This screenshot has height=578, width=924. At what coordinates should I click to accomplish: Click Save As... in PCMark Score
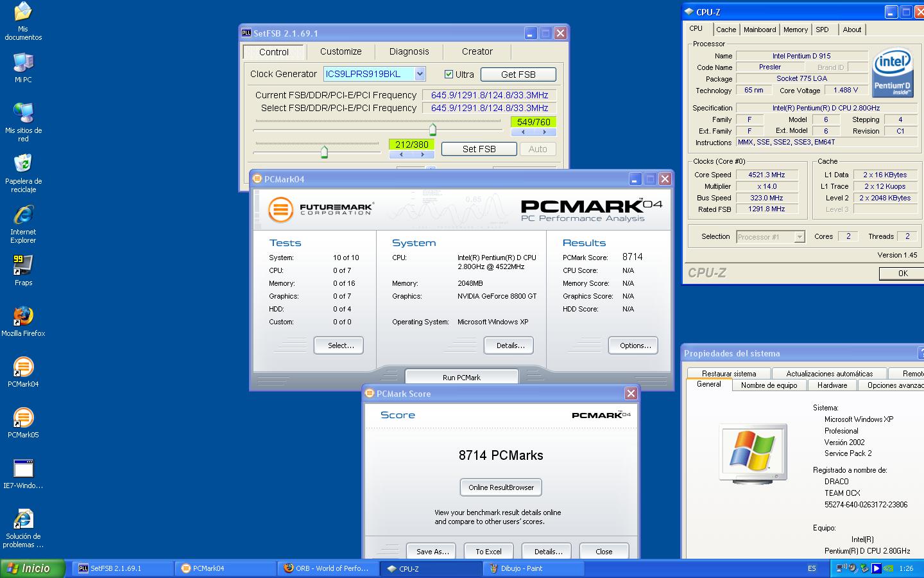pos(431,551)
